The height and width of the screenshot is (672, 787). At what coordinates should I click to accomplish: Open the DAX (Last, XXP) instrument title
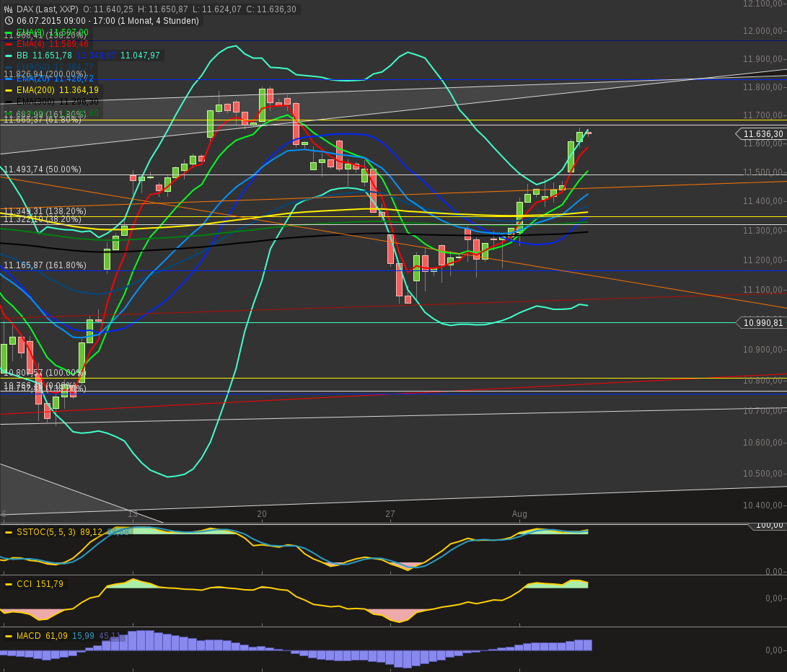[47, 9]
